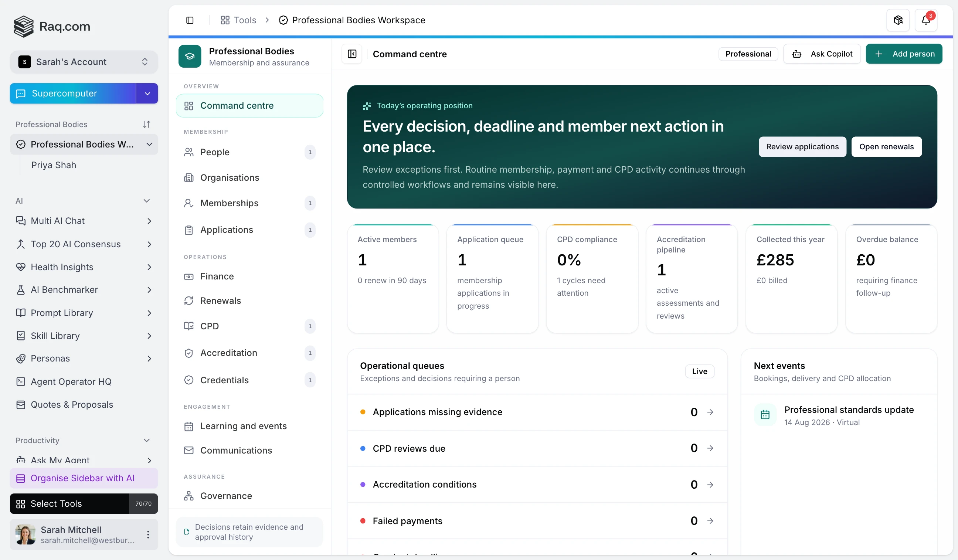Image resolution: width=958 pixels, height=560 pixels.
Task: Toggle the main sidebar panel icon
Action: (190, 20)
